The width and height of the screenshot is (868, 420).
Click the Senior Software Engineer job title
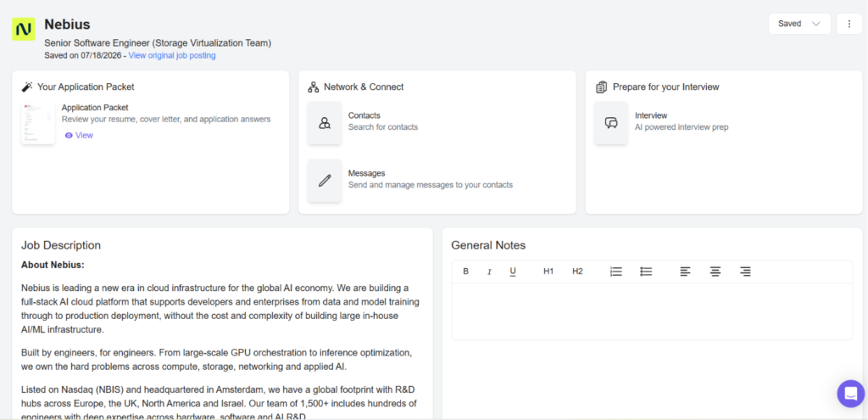tap(158, 43)
